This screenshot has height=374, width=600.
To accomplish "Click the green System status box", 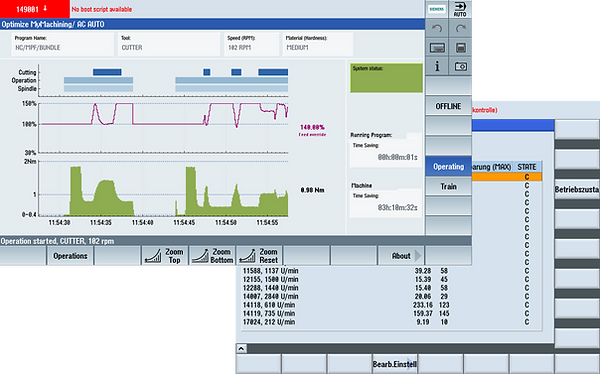I will tap(386, 78).
